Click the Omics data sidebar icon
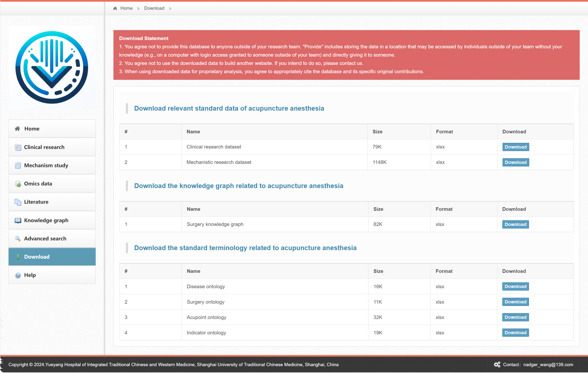588x373 pixels. click(18, 184)
